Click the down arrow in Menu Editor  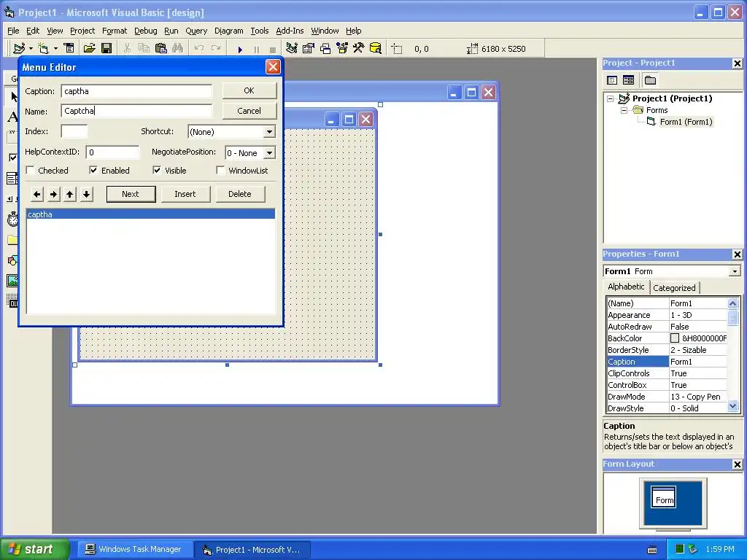tap(86, 194)
